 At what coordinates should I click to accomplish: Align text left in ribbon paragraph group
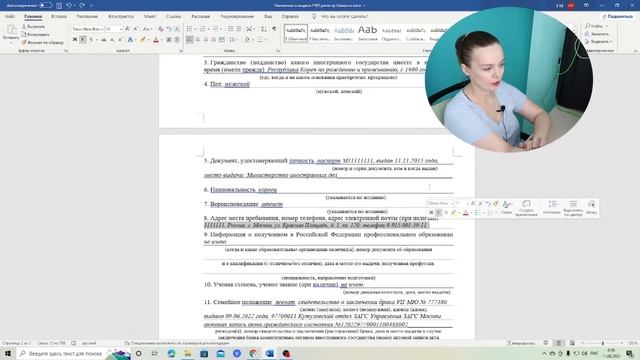pyautogui.click(x=190, y=40)
